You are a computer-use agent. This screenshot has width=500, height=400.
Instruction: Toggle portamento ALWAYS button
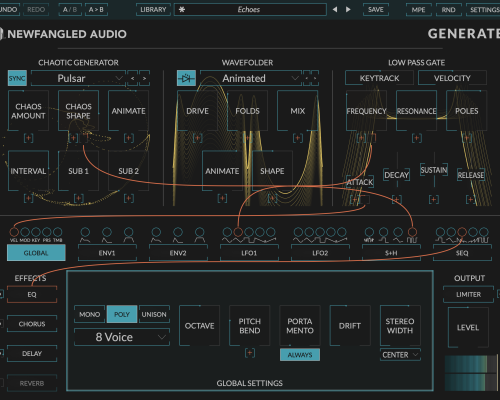click(300, 355)
